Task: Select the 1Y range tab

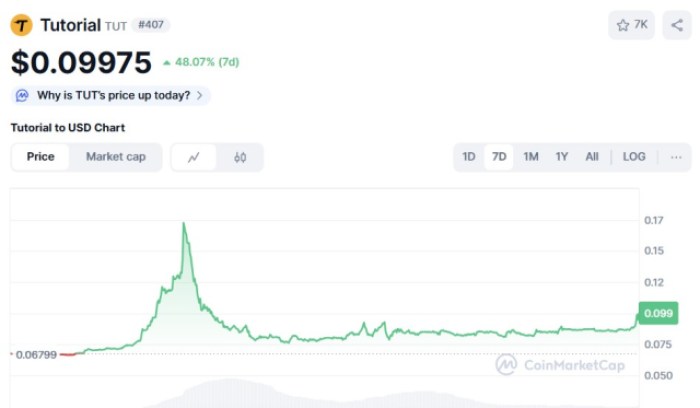Action: click(562, 157)
